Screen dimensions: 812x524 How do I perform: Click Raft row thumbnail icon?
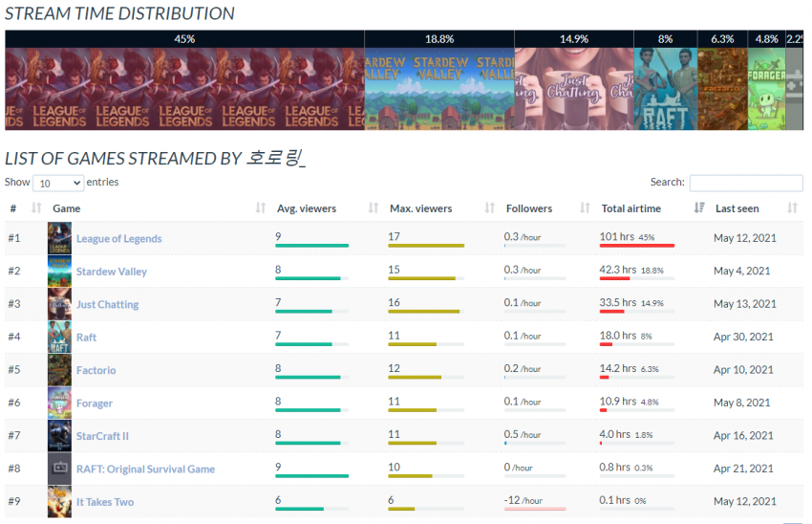tap(59, 337)
